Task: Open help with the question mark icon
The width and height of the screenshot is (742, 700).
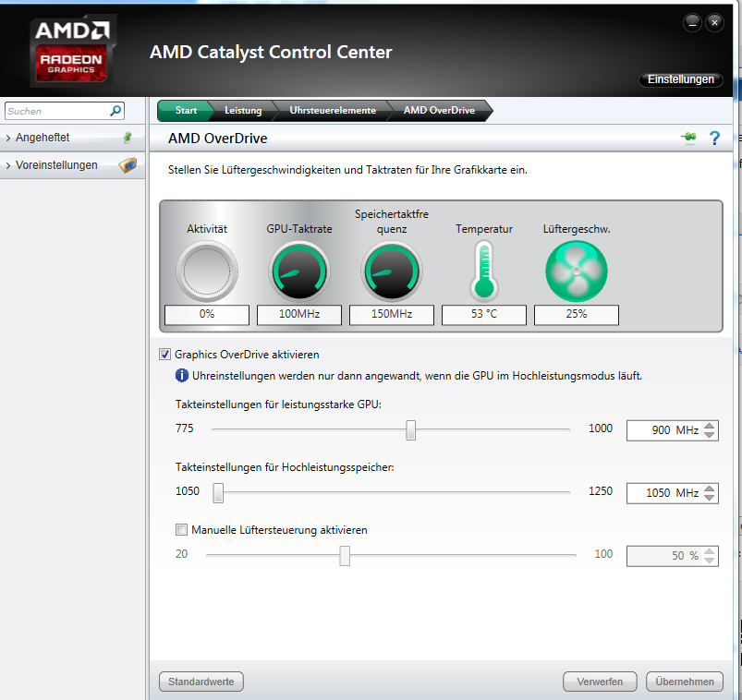Action: tap(714, 139)
